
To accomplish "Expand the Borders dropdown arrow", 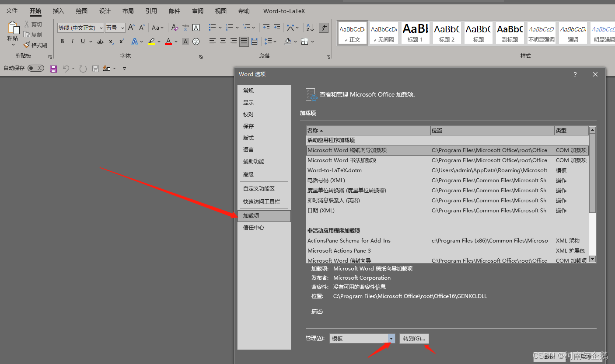I will click(313, 42).
